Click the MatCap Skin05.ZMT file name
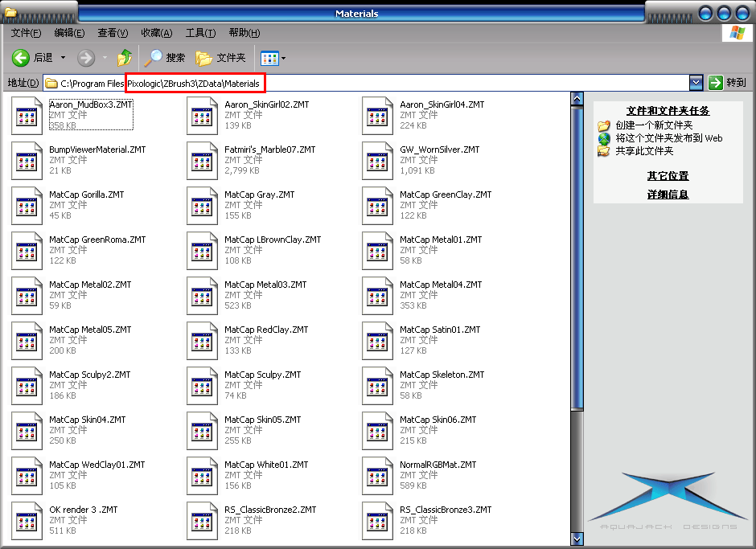This screenshot has width=756, height=549. pyautogui.click(x=263, y=420)
